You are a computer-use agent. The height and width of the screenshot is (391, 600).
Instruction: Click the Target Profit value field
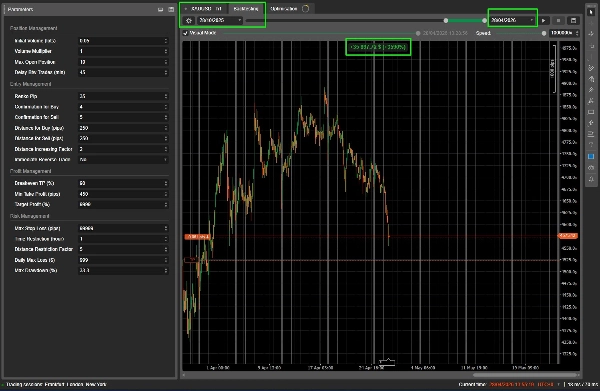[x=123, y=204]
